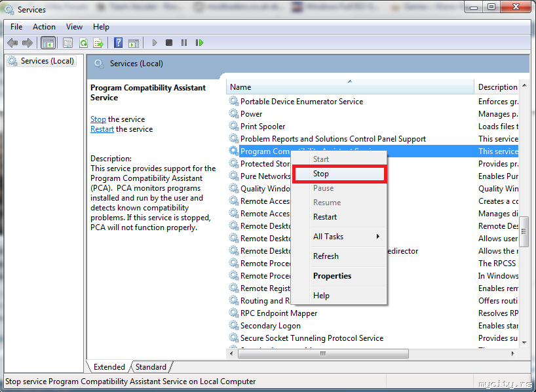Click gear icon of Secondary Logon

pyautogui.click(x=234, y=325)
